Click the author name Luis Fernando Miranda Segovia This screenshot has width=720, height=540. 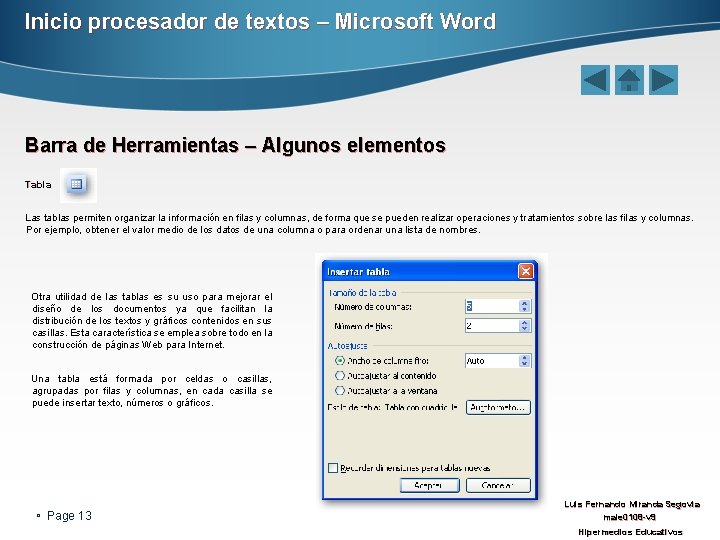point(632,504)
